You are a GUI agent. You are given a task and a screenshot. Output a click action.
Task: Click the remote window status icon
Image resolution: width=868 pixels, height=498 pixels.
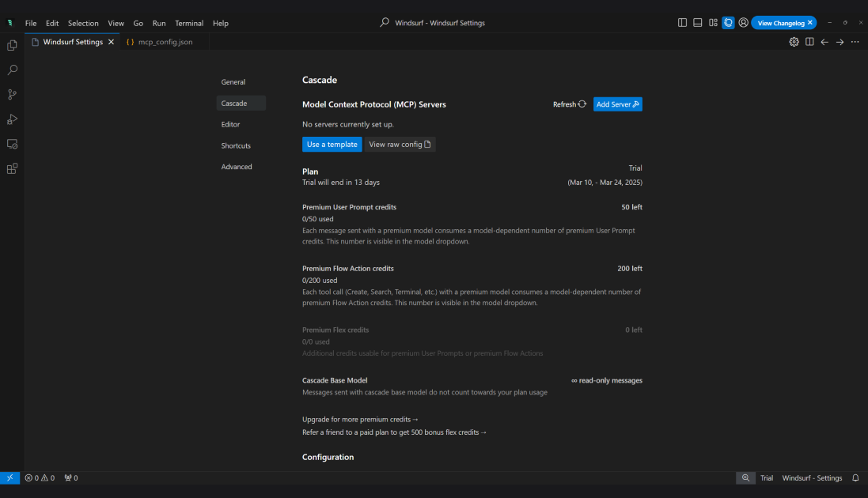pyautogui.click(x=10, y=478)
